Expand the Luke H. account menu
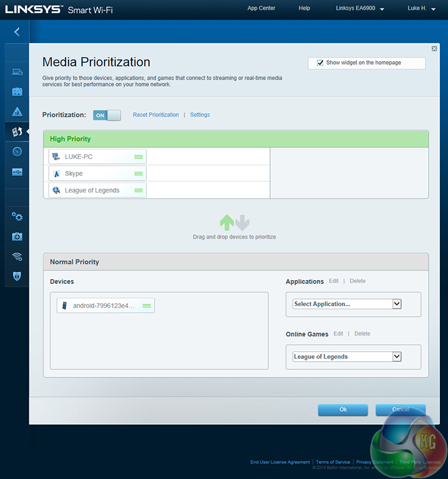This screenshot has height=479, width=448. coord(421,9)
